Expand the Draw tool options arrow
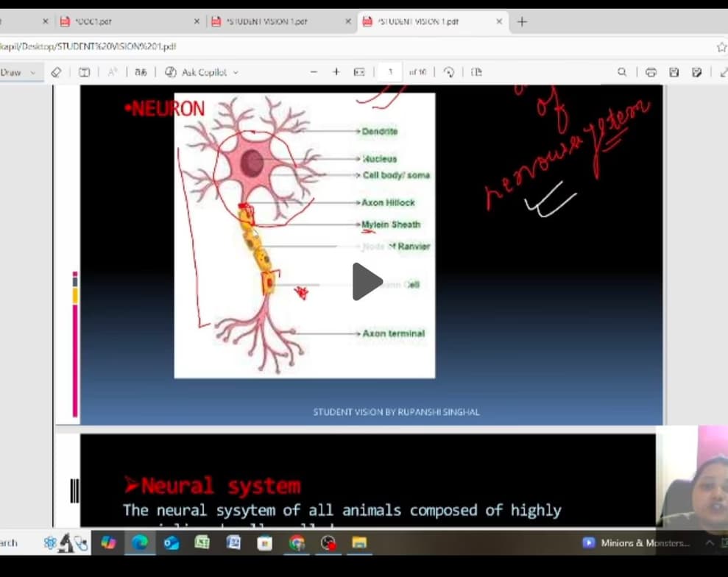The width and height of the screenshot is (728, 577). coord(33,72)
